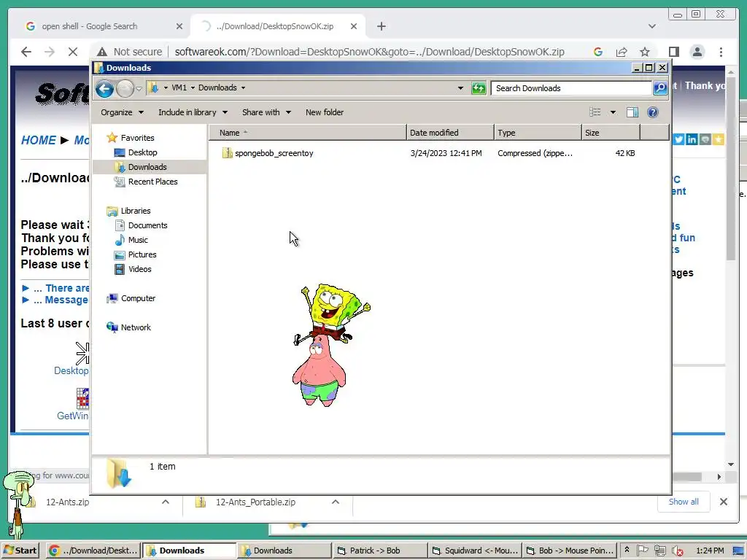Click HOME link on softwareok page
The width and height of the screenshot is (747, 560).
click(38, 140)
